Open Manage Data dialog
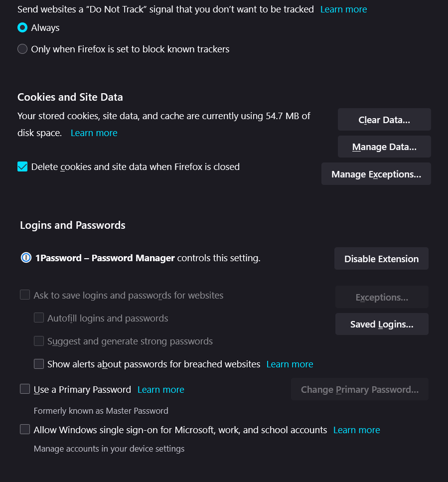448x482 pixels. click(x=384, y=147)
